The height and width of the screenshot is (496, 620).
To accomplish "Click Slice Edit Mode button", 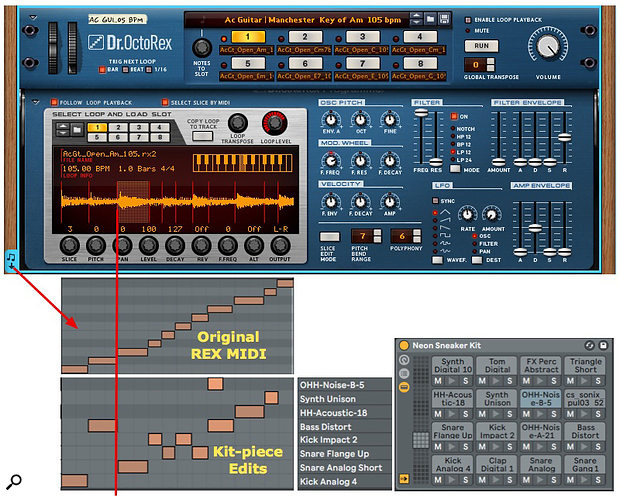I will [329, 237].
